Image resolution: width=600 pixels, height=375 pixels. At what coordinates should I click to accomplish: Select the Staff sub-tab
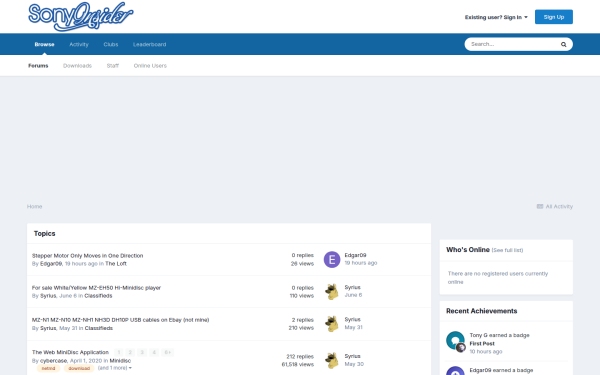pos(112,66)
